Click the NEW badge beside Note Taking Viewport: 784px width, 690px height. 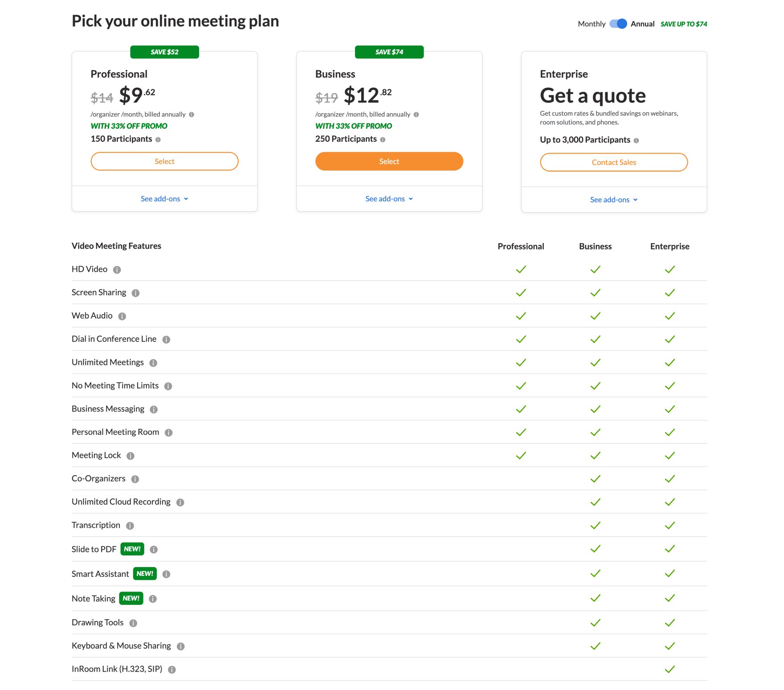[x=131, y=598]
